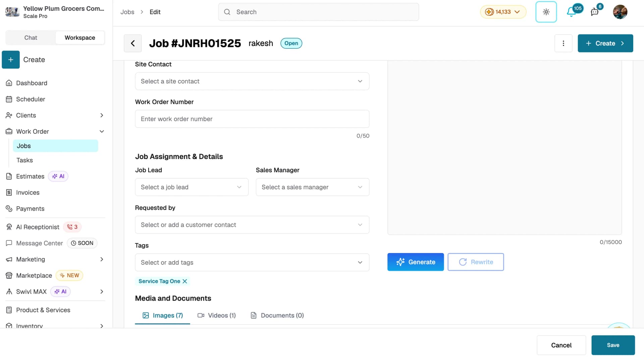
Task: Open the Sales Manager dropdown
Action: point(312,187)
